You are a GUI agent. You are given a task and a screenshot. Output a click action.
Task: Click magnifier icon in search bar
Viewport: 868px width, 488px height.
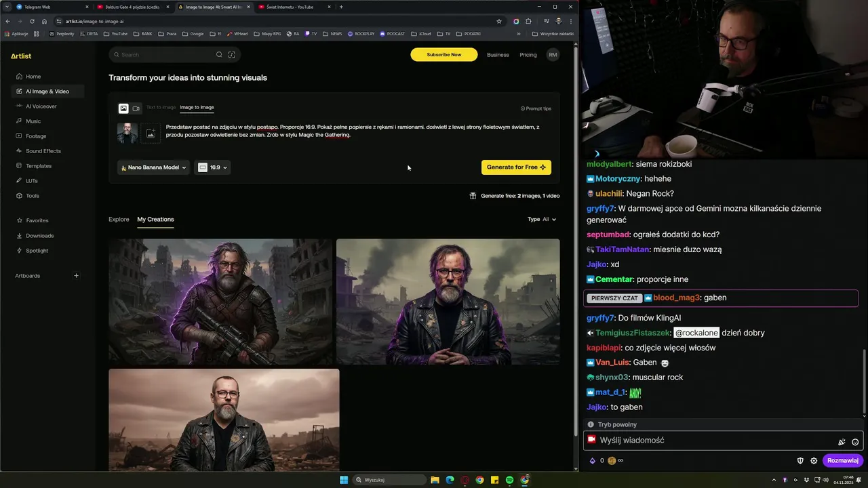pos(219,55)
